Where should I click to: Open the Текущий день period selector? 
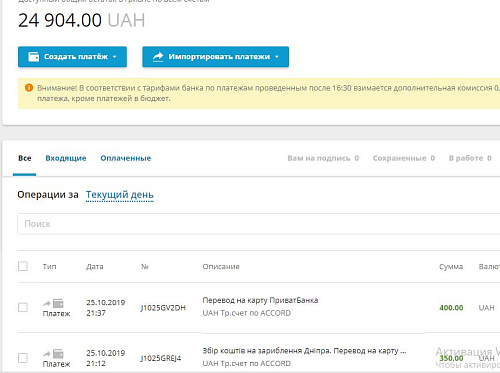[120, 195]
